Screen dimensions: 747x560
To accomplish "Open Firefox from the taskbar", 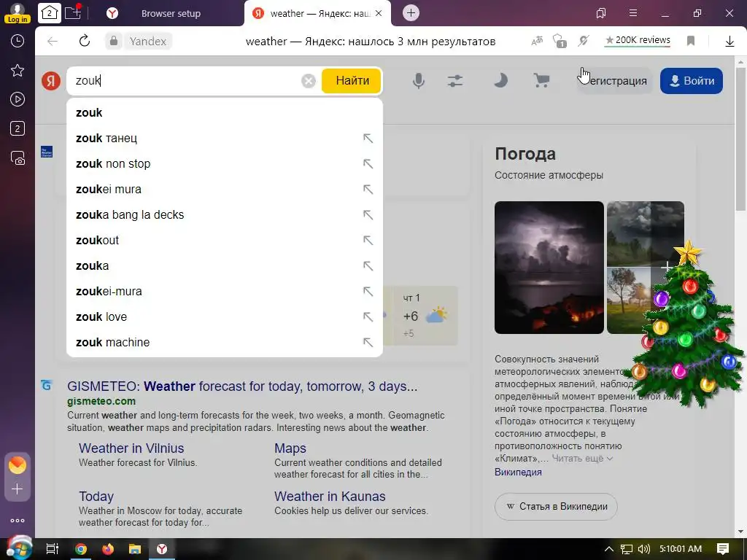I will click(x=108, y=549).
